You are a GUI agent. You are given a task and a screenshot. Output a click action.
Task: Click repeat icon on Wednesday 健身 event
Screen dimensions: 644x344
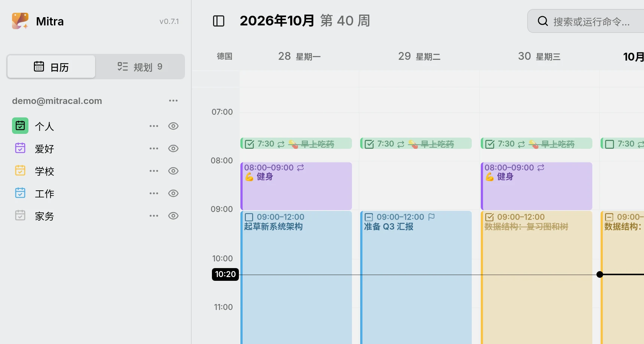click(541, 168)
